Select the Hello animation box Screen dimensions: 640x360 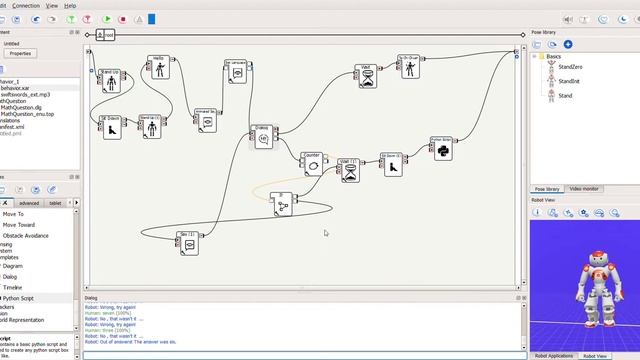pyautogui.click(x=160, y=67)
